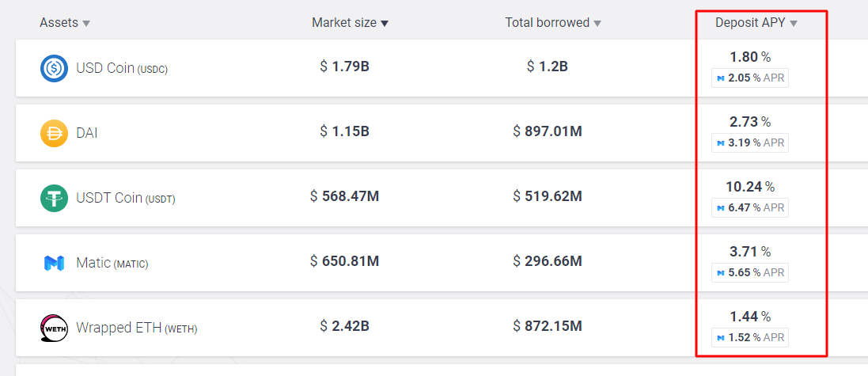This screenshot has width=868, height=376.
Task: Click the 6.47 % APR reward badge
Action: [x=750, y=208]
